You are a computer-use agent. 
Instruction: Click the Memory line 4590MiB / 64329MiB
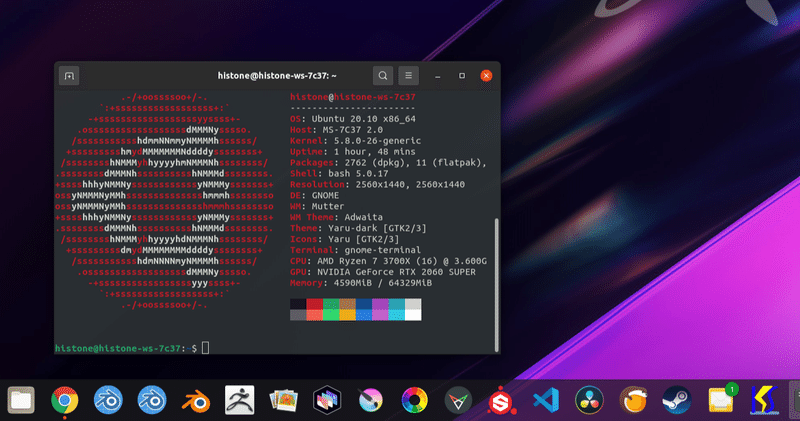coord(361,283)
